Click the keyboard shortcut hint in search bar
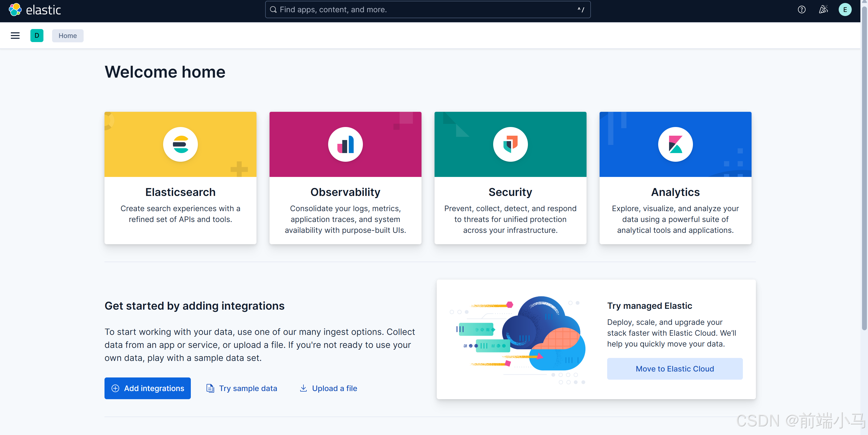The width and height of the screenshot is (868, 435). click(x=581, y=10)
